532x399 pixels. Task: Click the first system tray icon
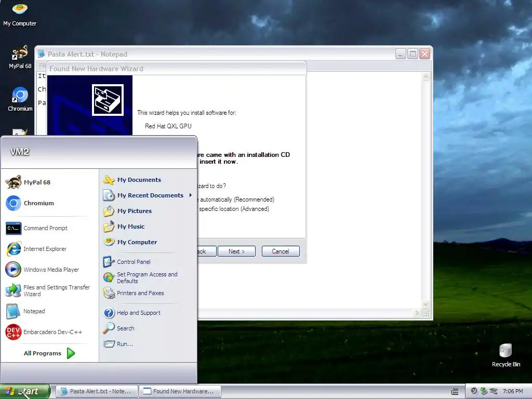[x=474, y=391]
